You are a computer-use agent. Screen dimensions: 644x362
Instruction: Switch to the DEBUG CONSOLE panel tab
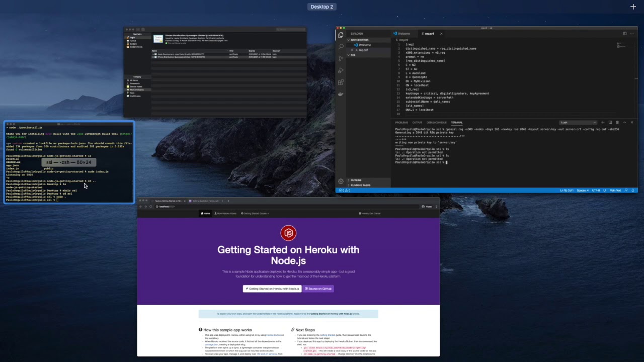(436, 123)
